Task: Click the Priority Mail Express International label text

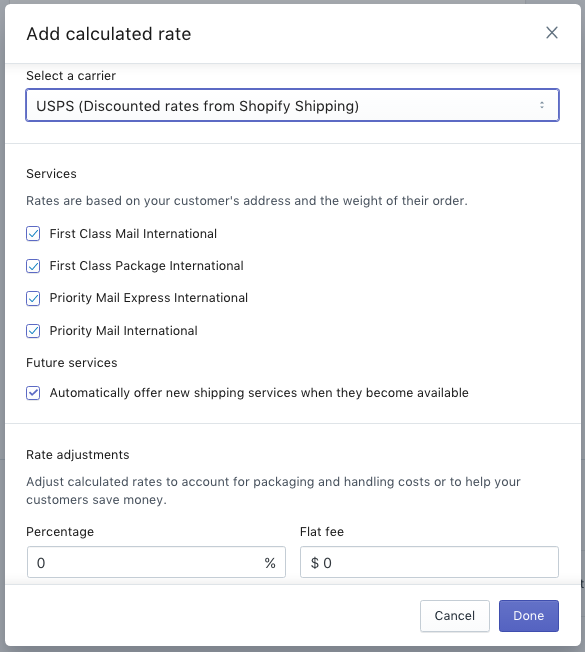Action: coord(148,298)
